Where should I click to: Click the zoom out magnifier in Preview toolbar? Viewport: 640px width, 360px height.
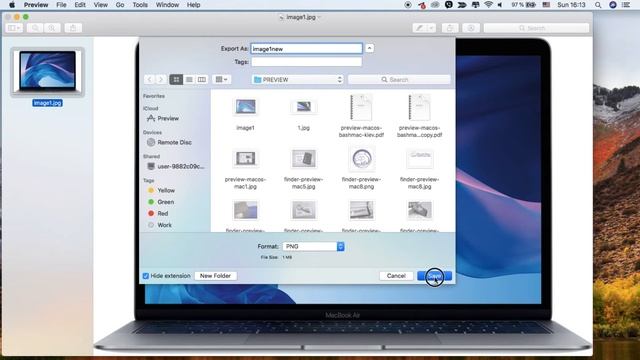click(x=36, y=28)
